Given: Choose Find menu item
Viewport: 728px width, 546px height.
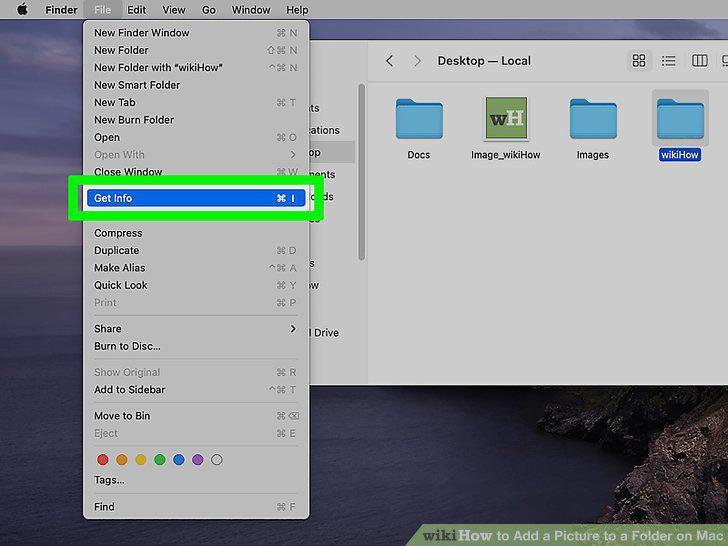Looking at the screenshot, I should (x=195, y=507).
